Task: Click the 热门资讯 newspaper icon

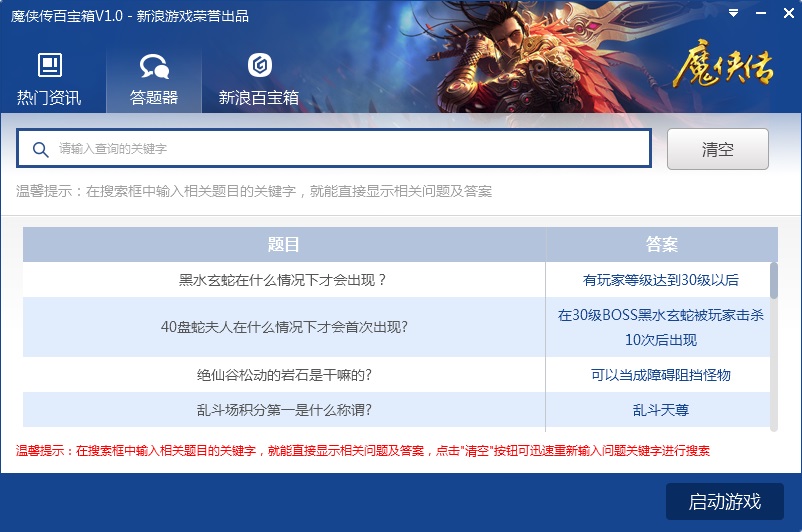Action: point(50,65)
